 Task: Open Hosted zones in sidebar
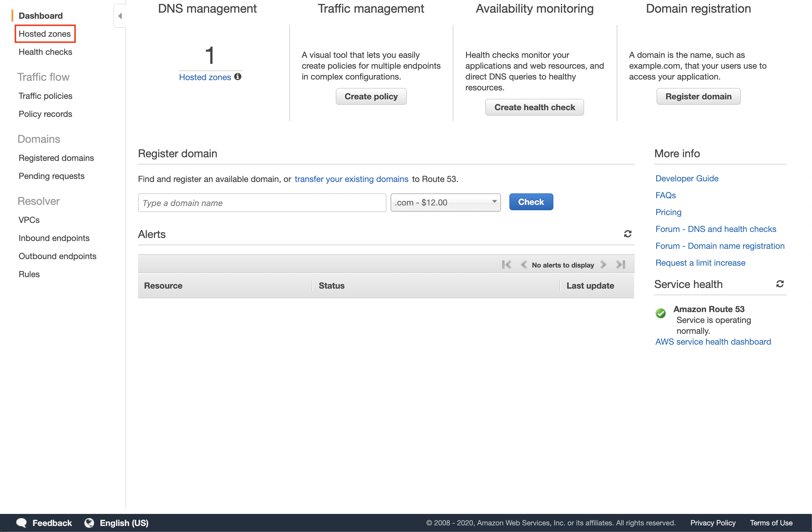click(45, 34)
